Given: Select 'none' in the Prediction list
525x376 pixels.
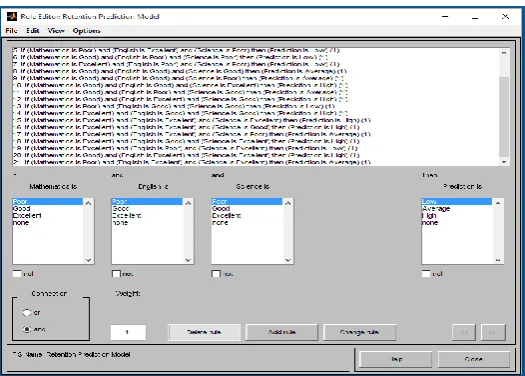Looking at the screenshot, I should pos(457,223).
